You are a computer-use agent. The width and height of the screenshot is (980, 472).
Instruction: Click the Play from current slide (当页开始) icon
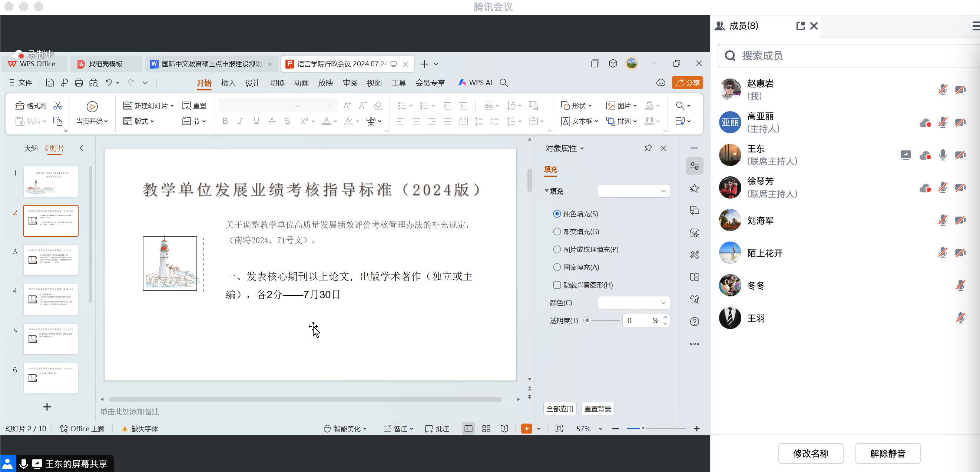[92, 106]
